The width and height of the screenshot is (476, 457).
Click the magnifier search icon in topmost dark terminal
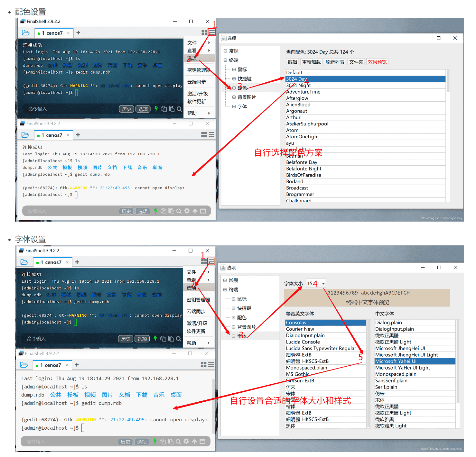[x=179, y=109]
